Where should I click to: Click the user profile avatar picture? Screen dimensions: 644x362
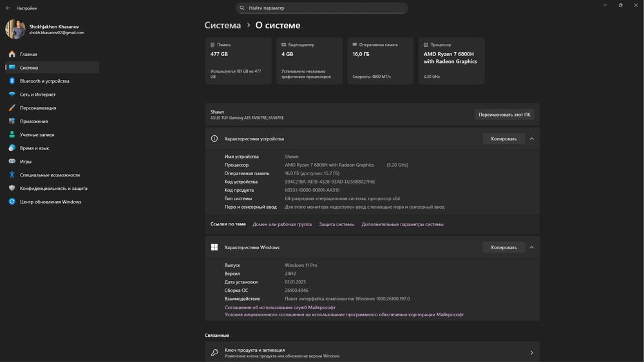tap(15, 29)
